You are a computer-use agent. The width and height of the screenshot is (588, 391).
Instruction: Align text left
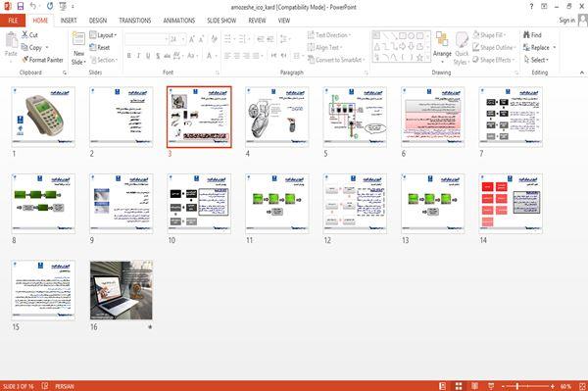coord(227,56)
